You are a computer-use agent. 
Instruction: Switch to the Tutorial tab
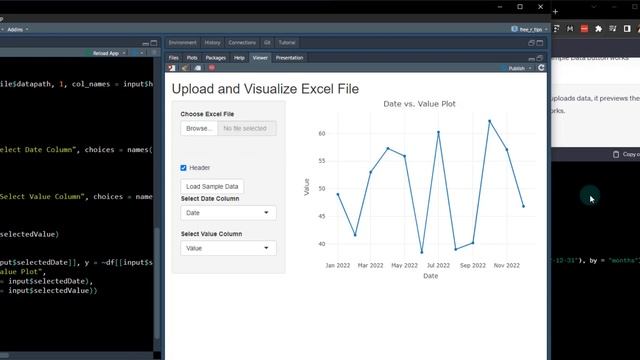287,42
